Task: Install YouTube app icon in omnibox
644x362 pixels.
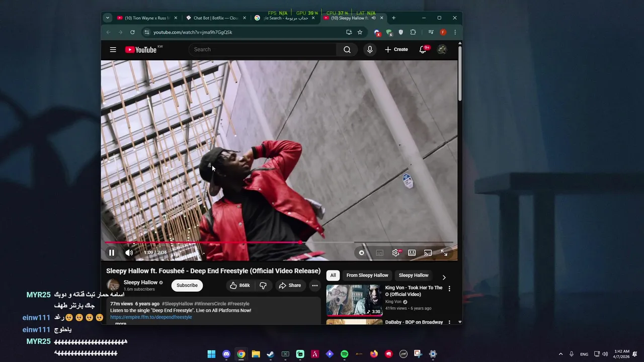Action: [x=349, y=32]
